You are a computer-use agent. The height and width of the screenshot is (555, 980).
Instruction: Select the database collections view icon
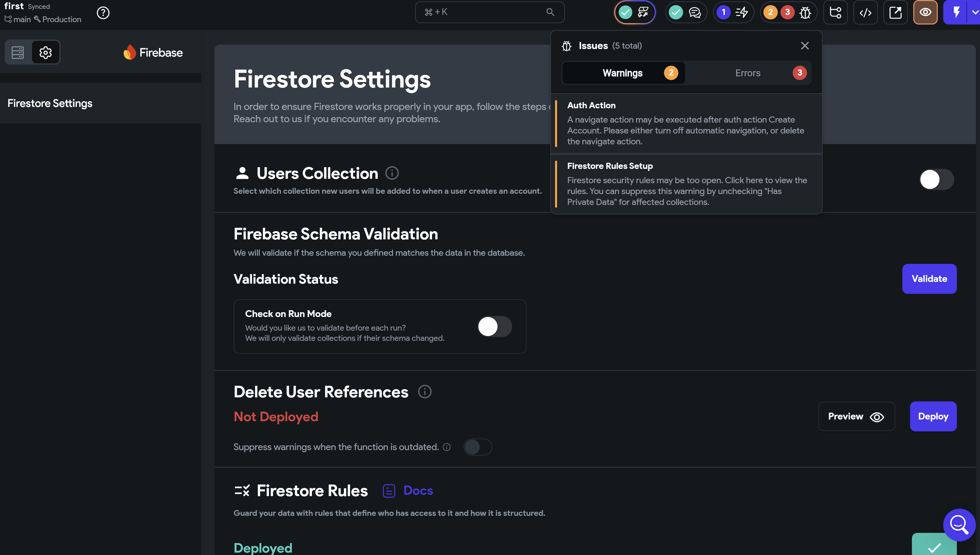(18, 52)
